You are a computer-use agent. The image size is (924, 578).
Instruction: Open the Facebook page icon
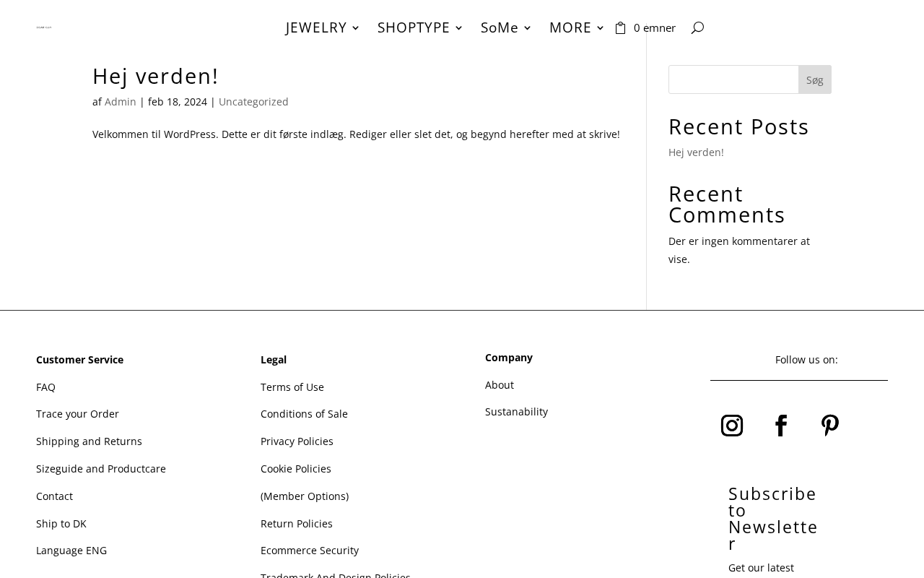click(781, 426)
